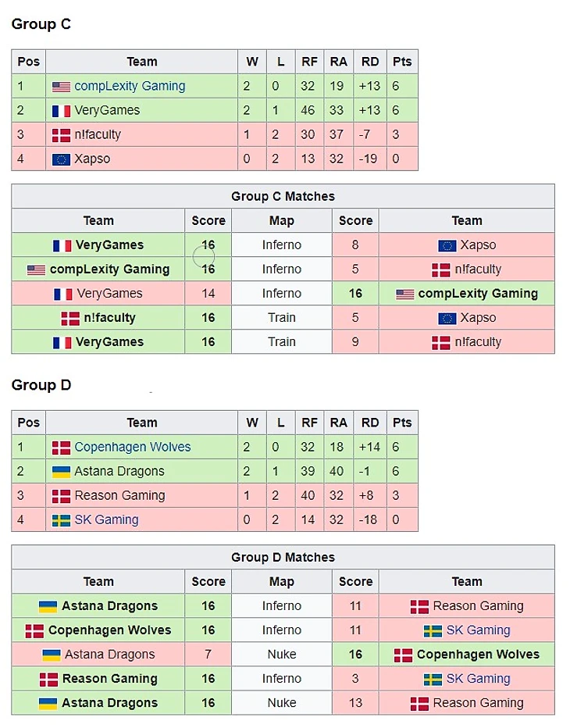Click EU flag beside Xapso in the 16–8 Inferno match
Screen dimensions: 570x728
click(447, 245)
